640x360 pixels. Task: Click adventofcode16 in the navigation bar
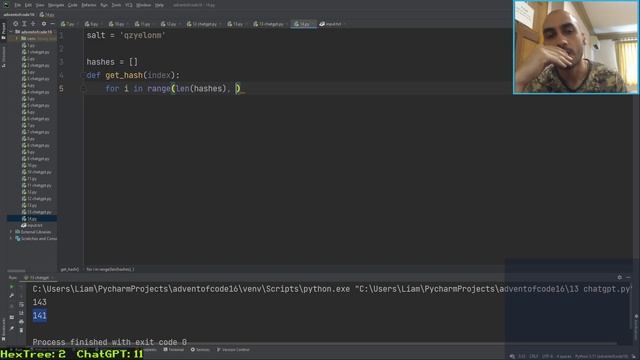pos(19,15)
